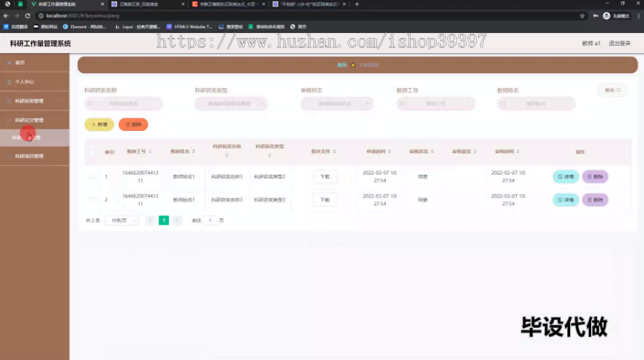Sort table by 相关文件 column arrows

334,152
